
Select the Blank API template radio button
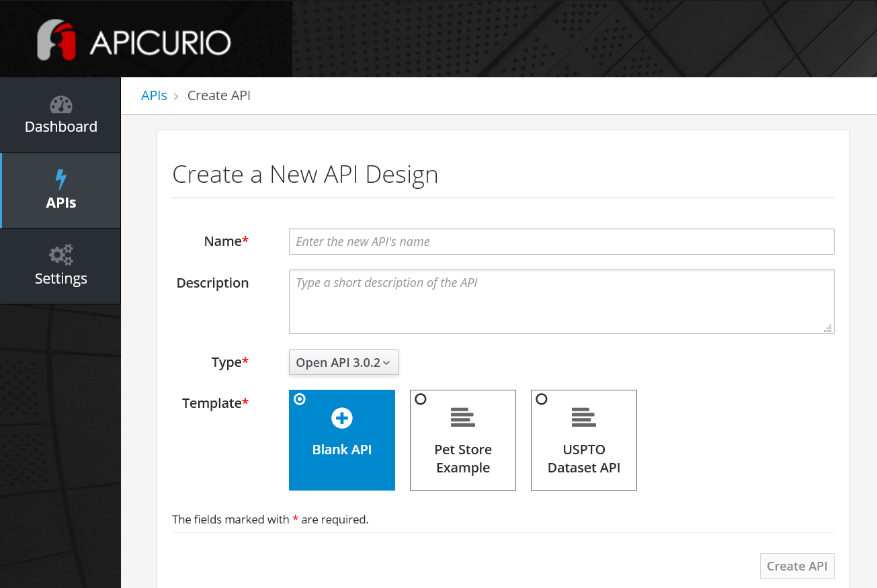(299, 398)
